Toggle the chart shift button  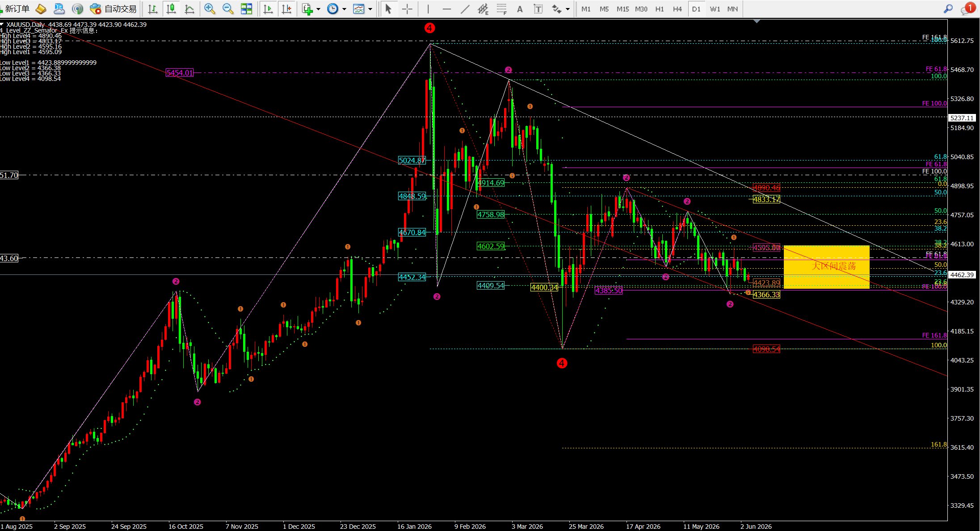coord(287,8)
